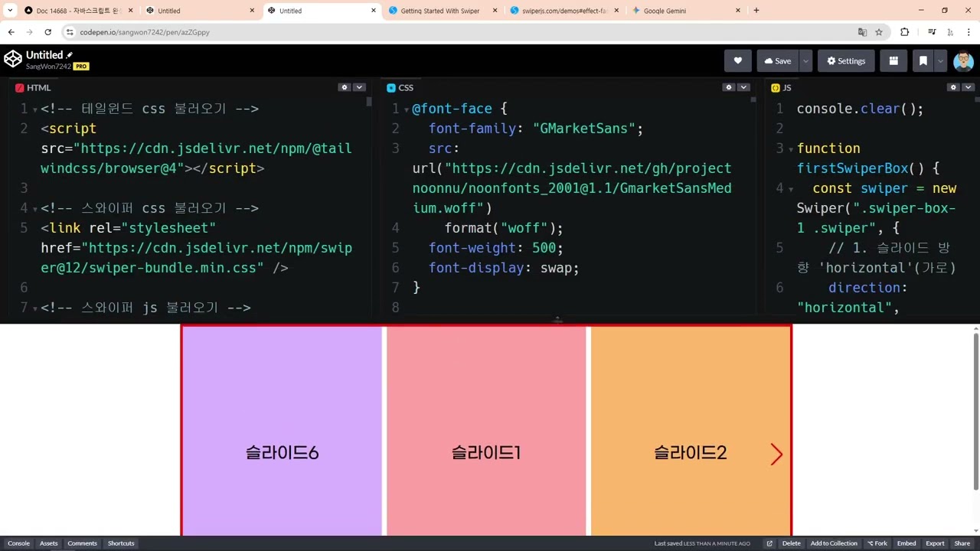980x551 pixels.
Task: Save the pen
Action: click(778, 60)
